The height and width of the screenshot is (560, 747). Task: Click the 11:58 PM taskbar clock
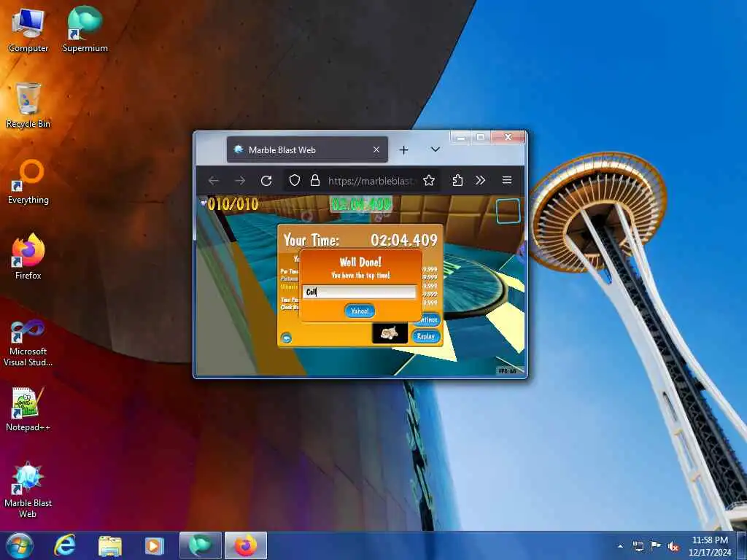pyautogui.click(x=710, y=540)
